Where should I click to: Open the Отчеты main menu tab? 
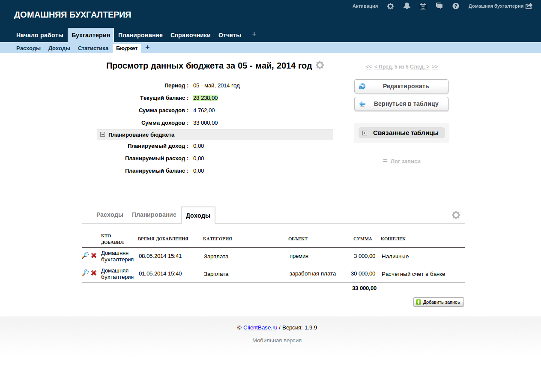pyautogui.click(x=230, y=35)
